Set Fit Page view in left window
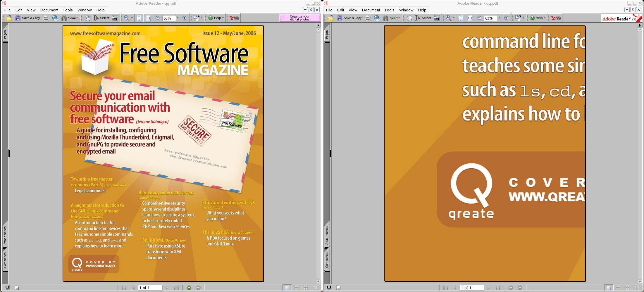644x292 pixels. click(139, 18)
